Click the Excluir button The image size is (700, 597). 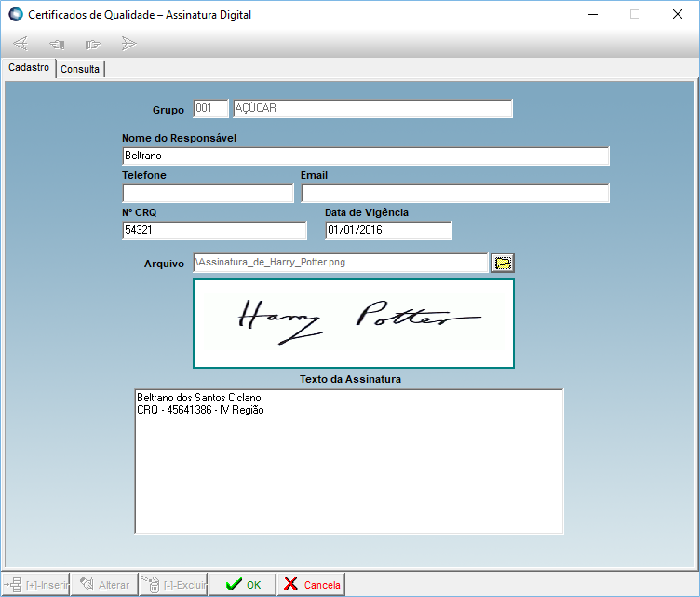click(174, 585)
